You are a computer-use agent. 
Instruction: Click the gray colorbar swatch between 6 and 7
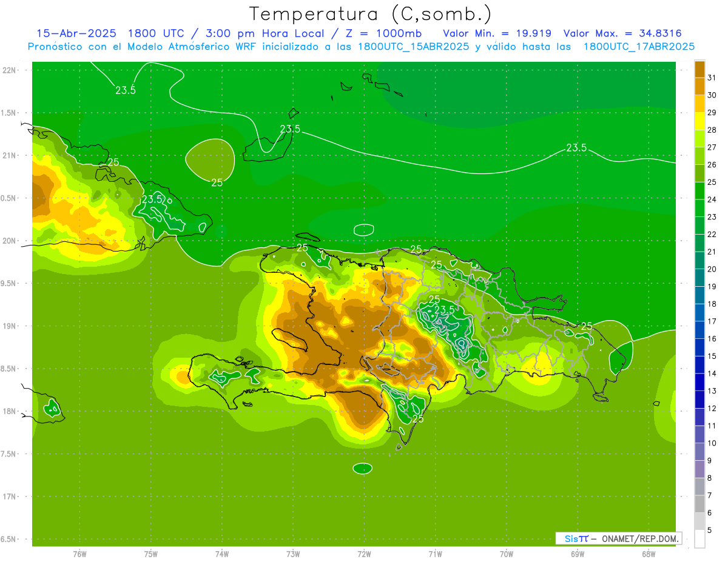pyautogui.click(x=699, y=504)
